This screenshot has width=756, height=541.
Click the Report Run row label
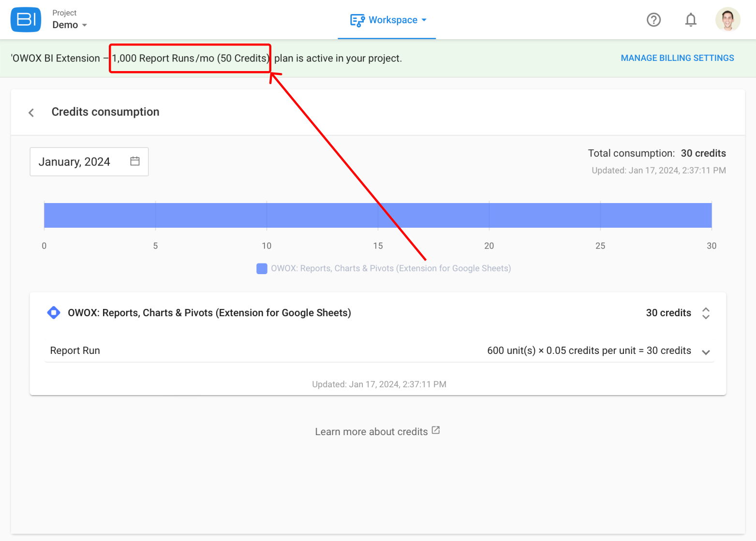pyautogui.click(x=75, y=351)
